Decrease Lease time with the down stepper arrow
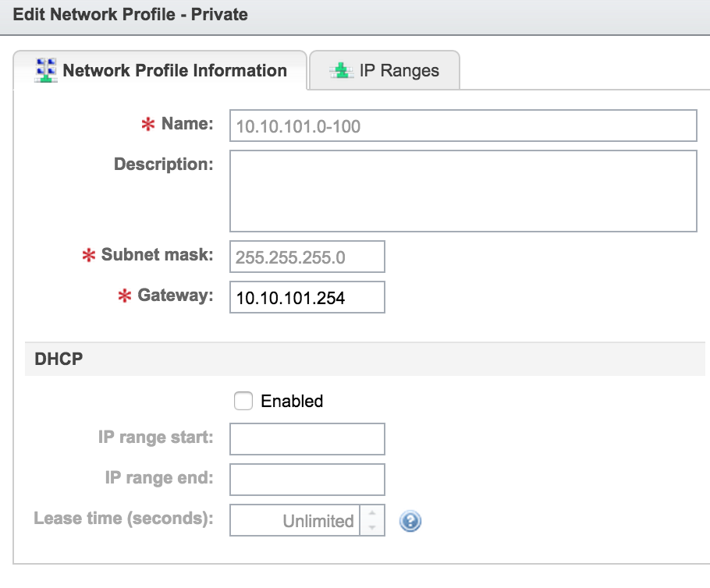 coord(373,527)
